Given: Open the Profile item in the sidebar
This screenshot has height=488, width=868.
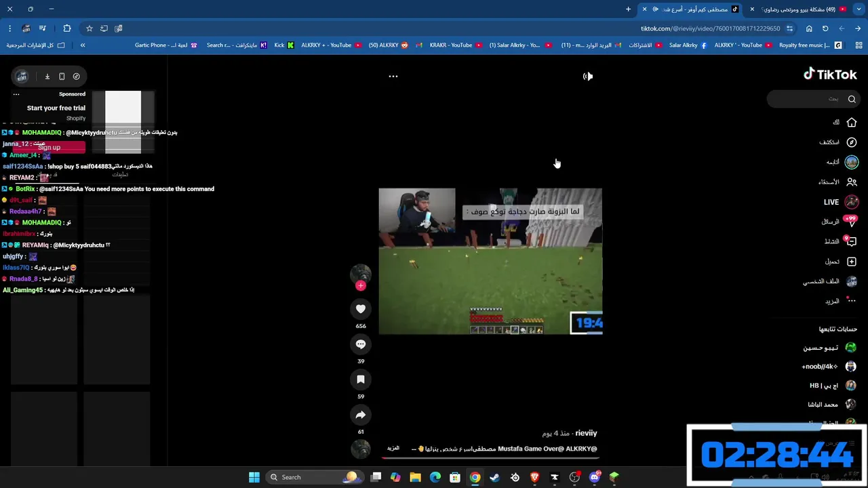Looking at the screenshot, I should (x=831, y=281).
